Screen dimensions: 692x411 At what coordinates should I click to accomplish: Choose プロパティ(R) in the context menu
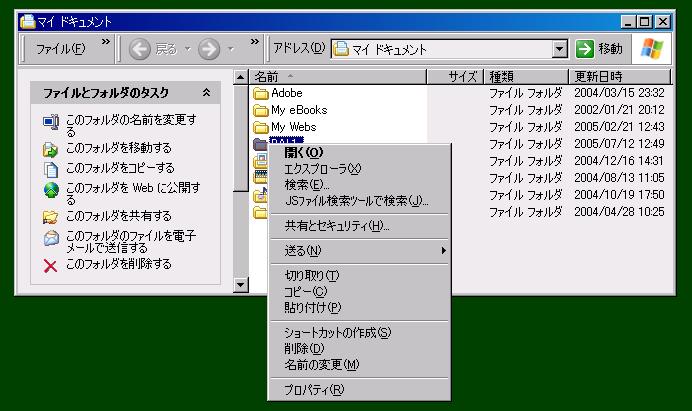pos(359,390)
